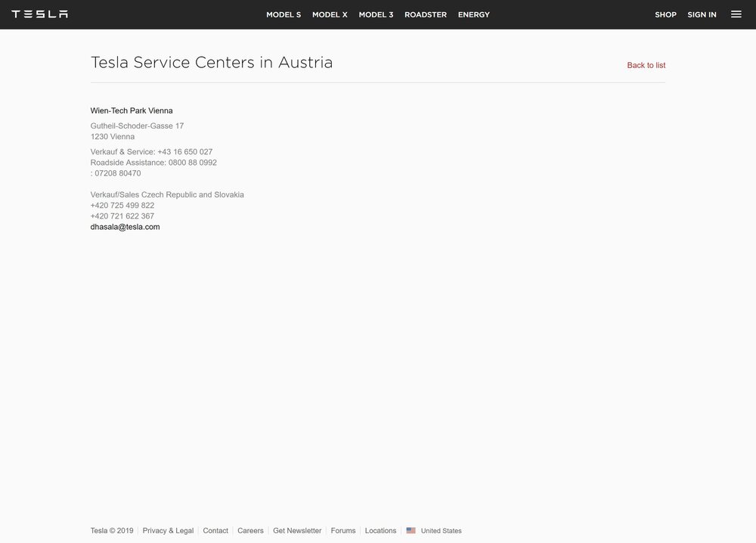Go to Careers page
Screen dimensions: 756x543
pyautogui.click(x=250, y=530)
